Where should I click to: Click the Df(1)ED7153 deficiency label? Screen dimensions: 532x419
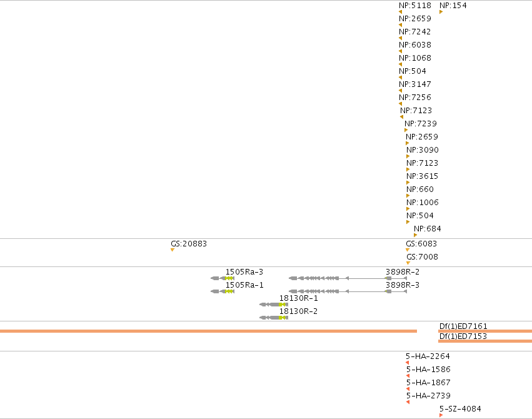click(x=463, y=336)
